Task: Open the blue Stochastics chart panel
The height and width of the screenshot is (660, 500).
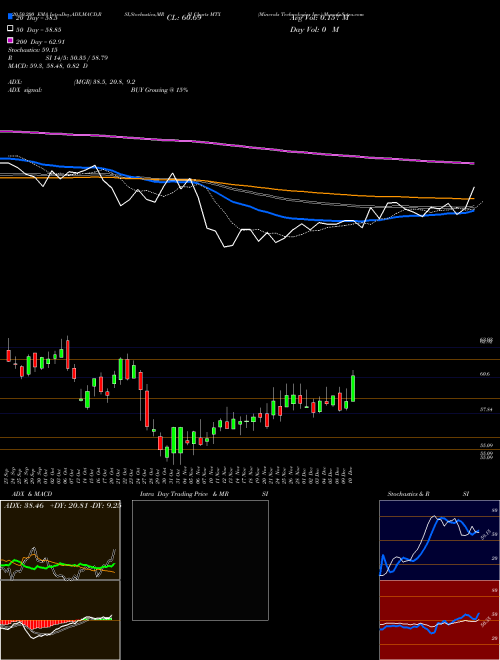Action: click(439, 540)
